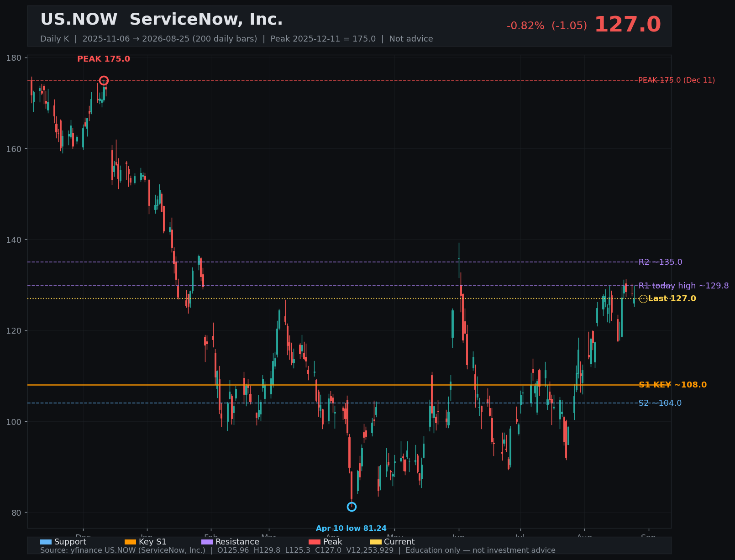Screen dimensions: 735x560
Task: Click the blue Apr 10 low circle marker
Action: pyautogui.click(x=352, y=507)
